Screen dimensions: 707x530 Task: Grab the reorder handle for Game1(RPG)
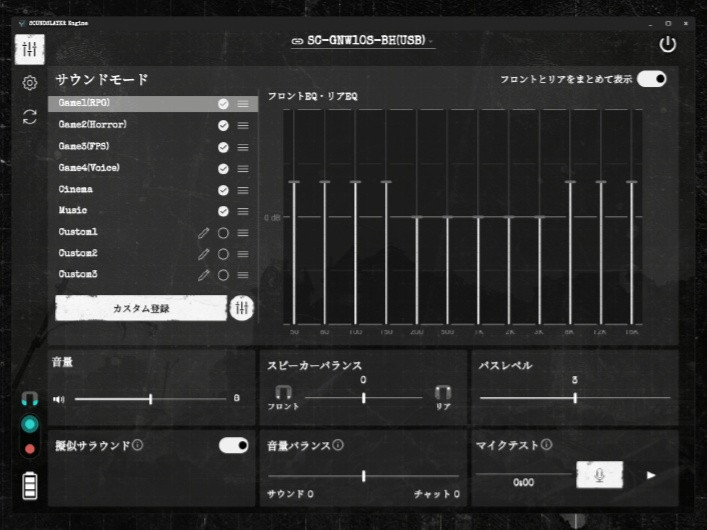pyautogui.click(x=243, y=104)
